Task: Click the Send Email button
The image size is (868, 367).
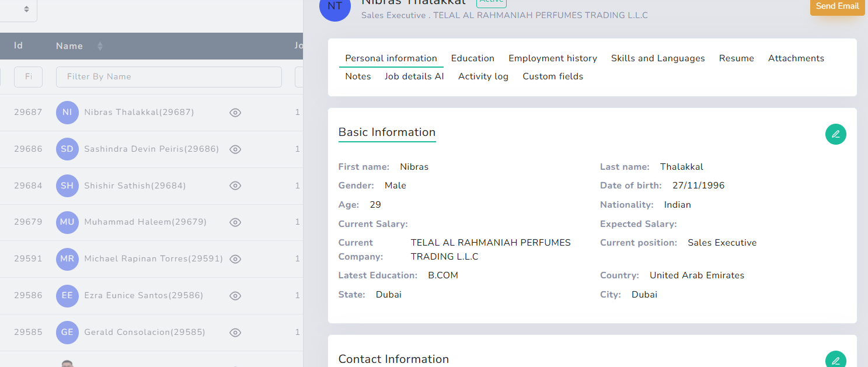Action: [x=837, y=6]
